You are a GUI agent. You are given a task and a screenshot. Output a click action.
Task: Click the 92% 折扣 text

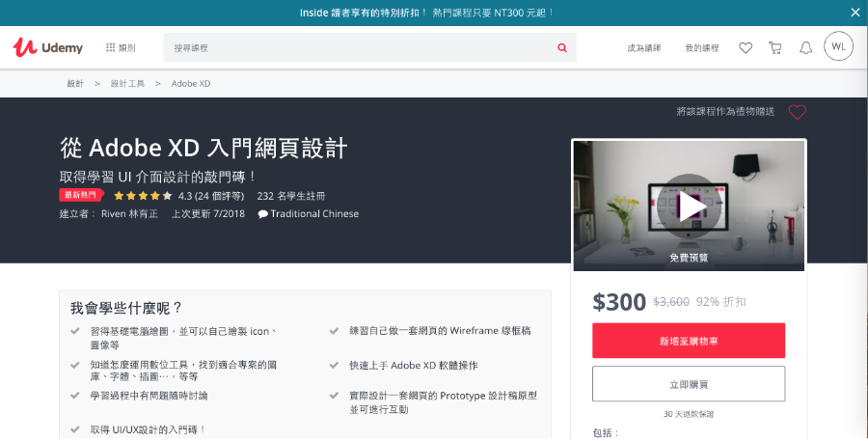[x=720, y=302]
